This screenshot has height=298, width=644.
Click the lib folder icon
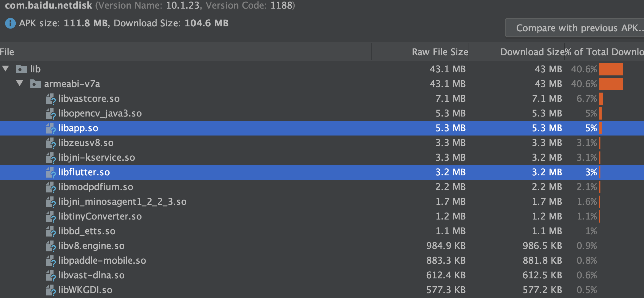(x=21, y=69)
